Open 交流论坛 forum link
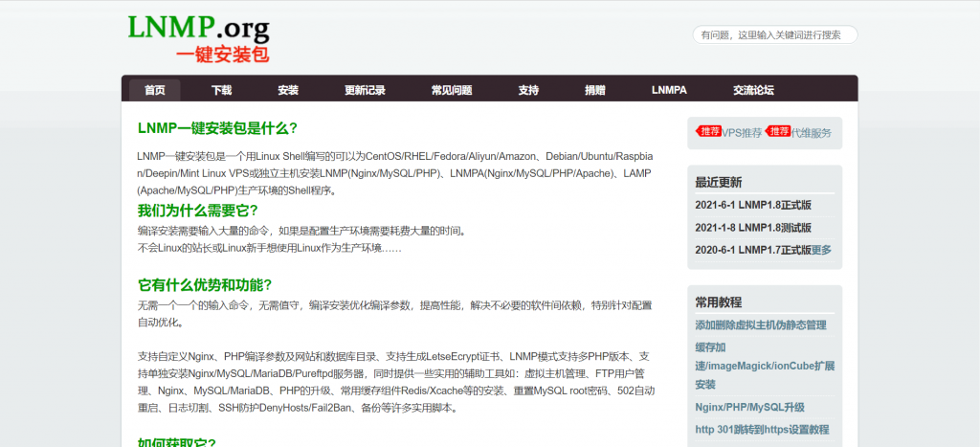The height and width of the screenshot is (447, 980). [753, 90]
